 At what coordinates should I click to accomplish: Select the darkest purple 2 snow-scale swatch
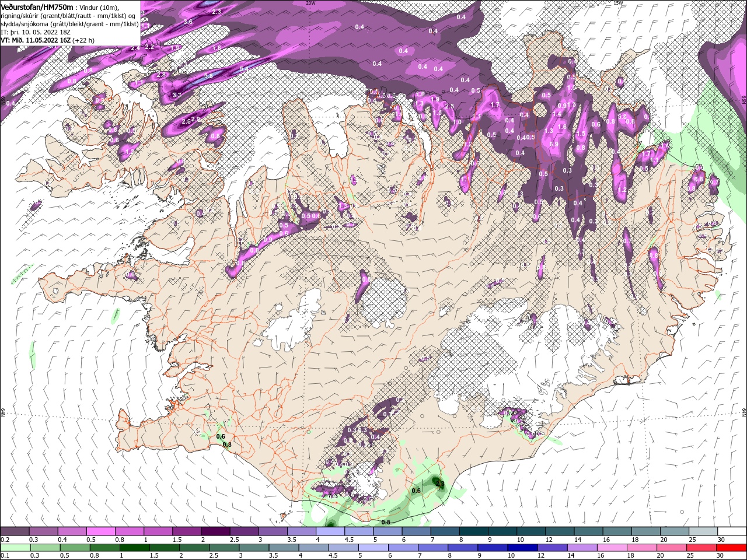coord(215,531)
